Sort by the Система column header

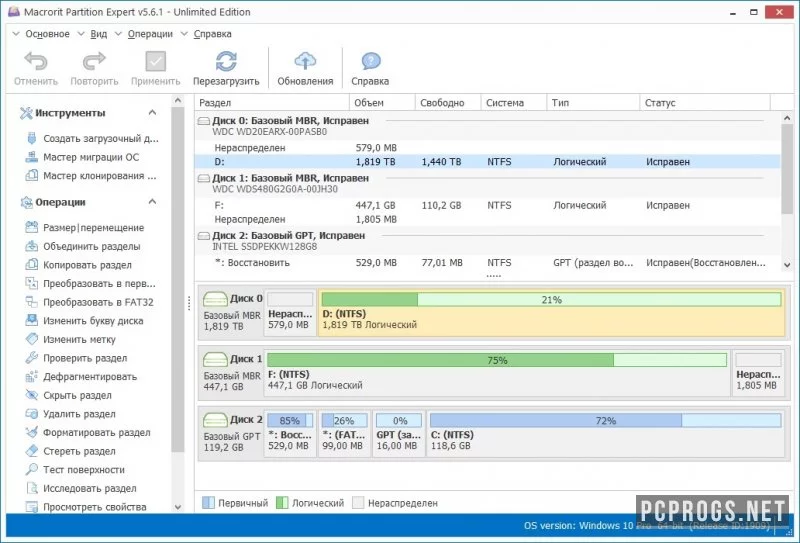(x=514, y=103)
